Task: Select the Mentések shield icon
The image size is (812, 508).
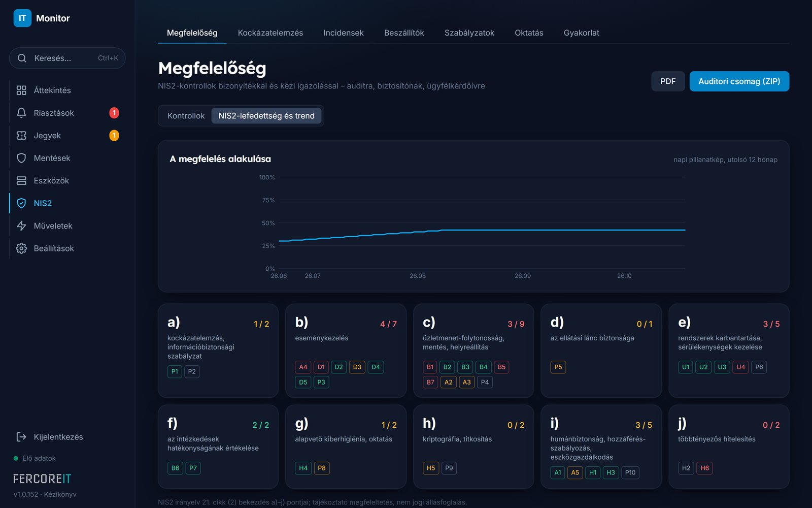Action: click(x=21, y=158)
